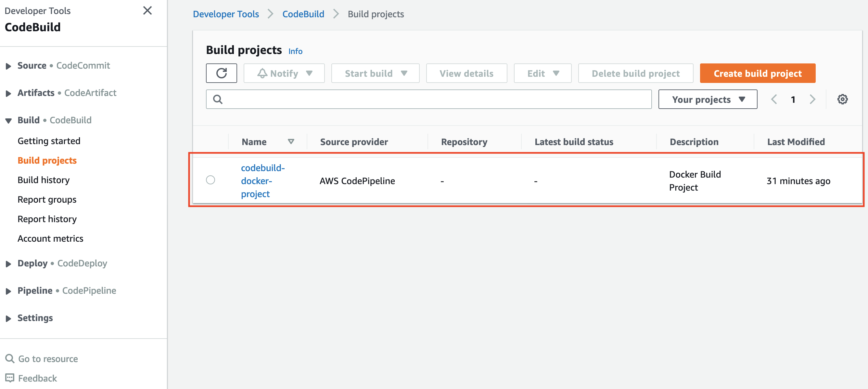This screenshot has height=389, width=868.
Task: Click Go to resource search
Action: point(42,359)
